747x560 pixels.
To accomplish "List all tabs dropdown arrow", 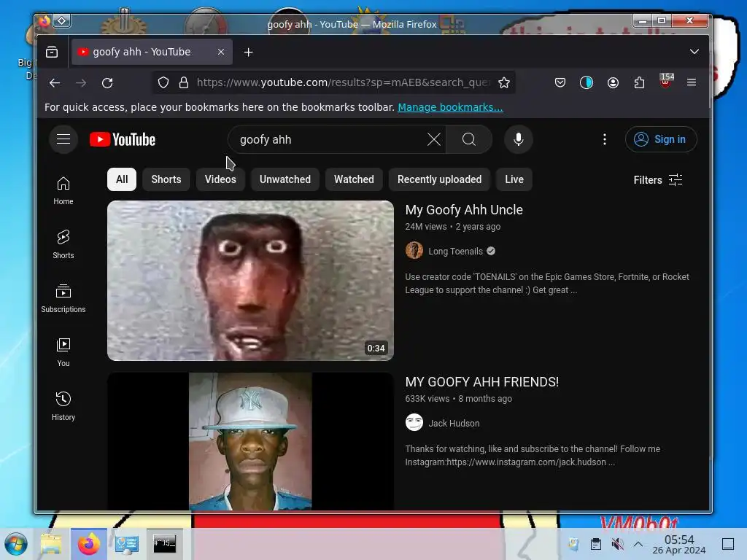I will click(694, 52).
